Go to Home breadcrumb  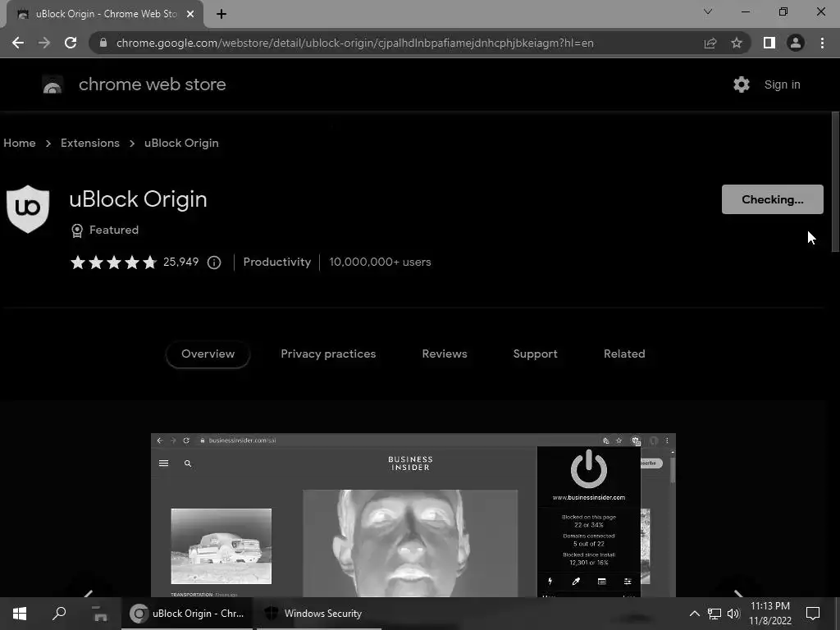coord(20,143)
